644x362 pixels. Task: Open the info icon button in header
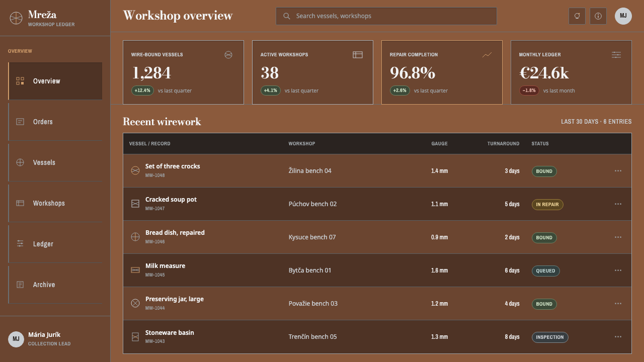598,16
